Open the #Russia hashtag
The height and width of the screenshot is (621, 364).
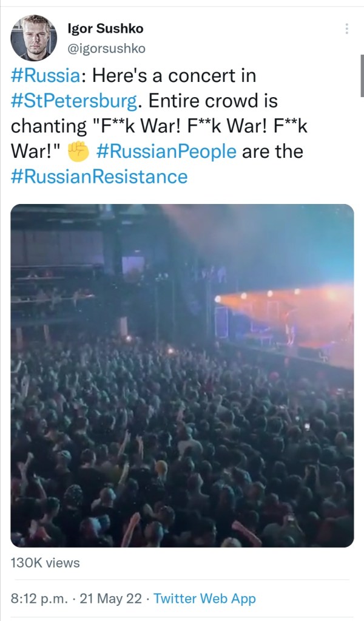coord(45,76)
